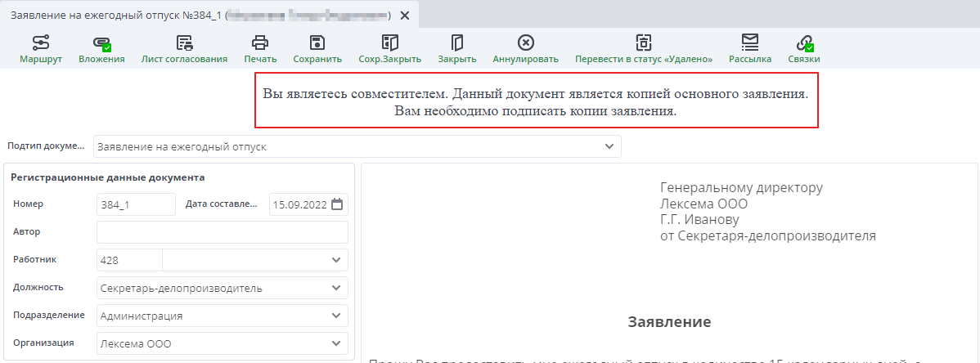Screen dimensions: 980x363
Task: Expand the Подразделение dropdown
Action: pos(336,316)
